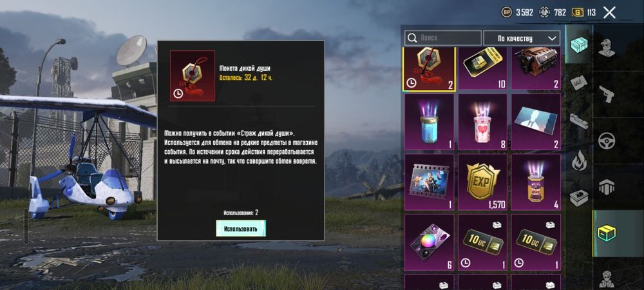
Task: Tap the gold G currency icon
Action: (x=578, y=12)
